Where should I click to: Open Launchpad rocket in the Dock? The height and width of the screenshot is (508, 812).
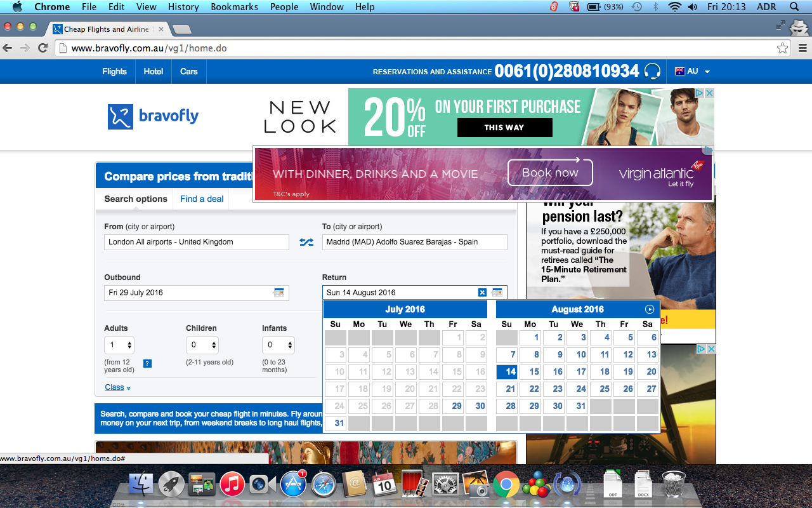coord(171,485)
